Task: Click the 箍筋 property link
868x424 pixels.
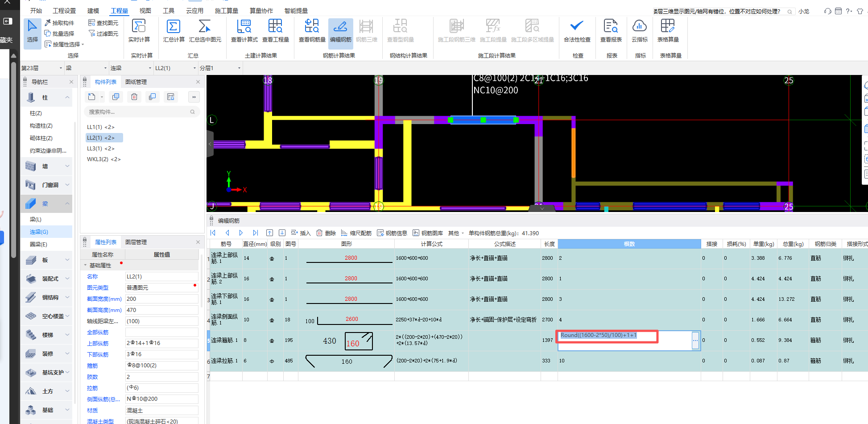Action: coord(92,366)
